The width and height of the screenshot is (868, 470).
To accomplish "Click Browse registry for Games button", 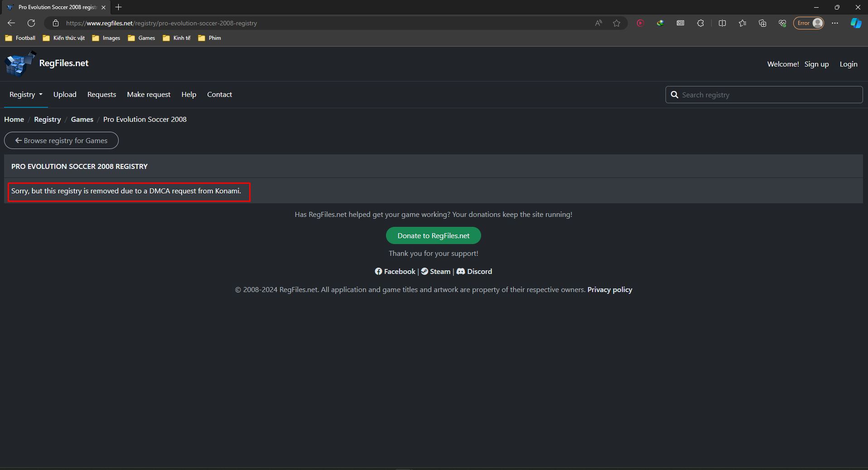I will pos(61,141).
